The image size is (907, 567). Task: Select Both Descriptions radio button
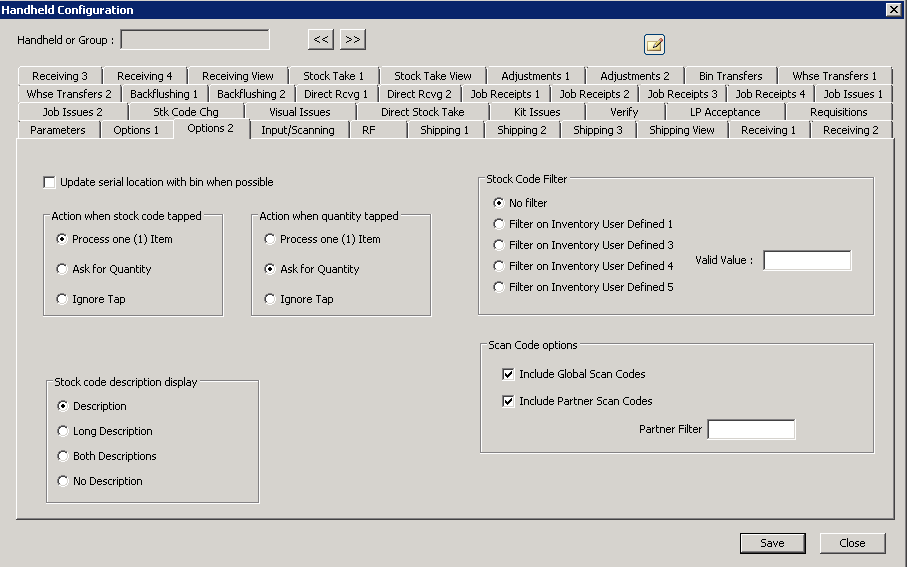64,456
